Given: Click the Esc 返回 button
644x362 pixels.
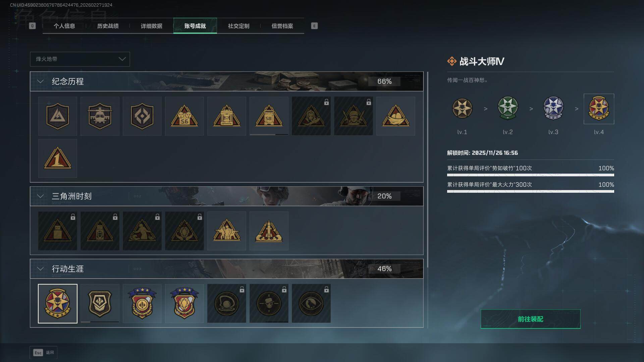Looking at the screenshot, I should [x=44, y=352].
